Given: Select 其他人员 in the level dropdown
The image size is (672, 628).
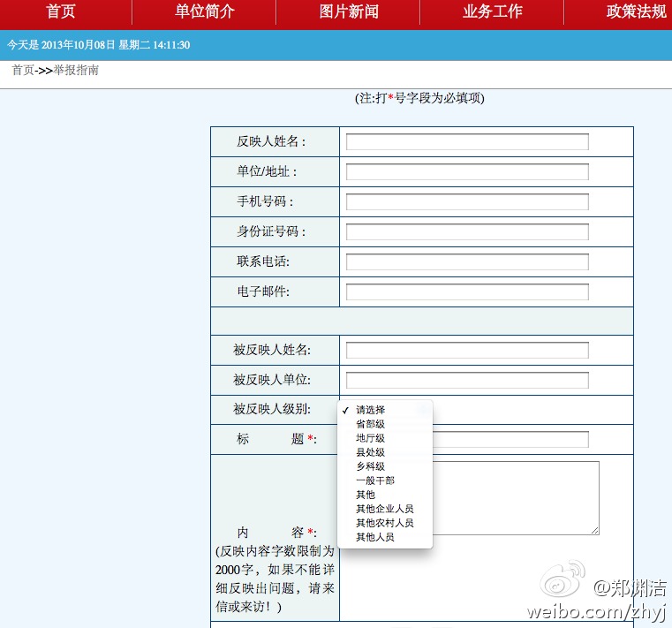Looking at the screenshot, I should tap(385, 537).
